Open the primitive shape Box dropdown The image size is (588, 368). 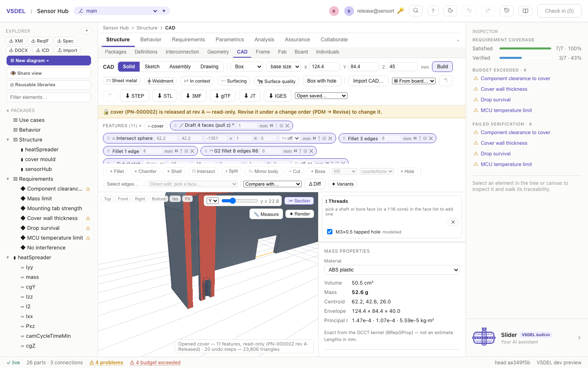pyautogui.click(x=247, y=67)
